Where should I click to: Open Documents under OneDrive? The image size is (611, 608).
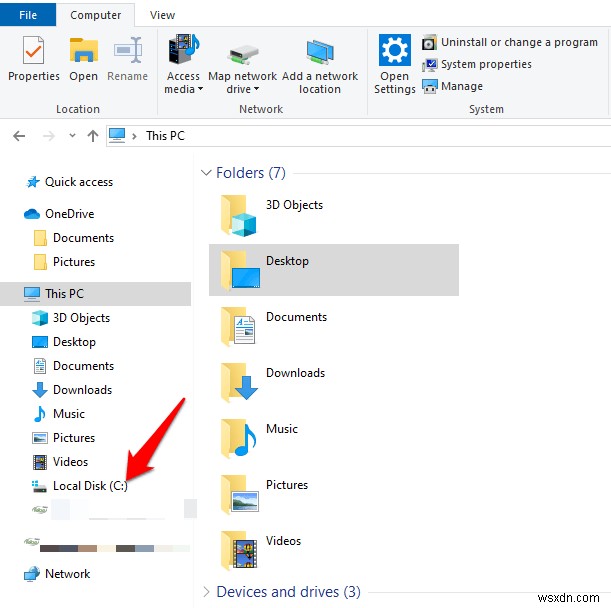(x=74, y=238)
